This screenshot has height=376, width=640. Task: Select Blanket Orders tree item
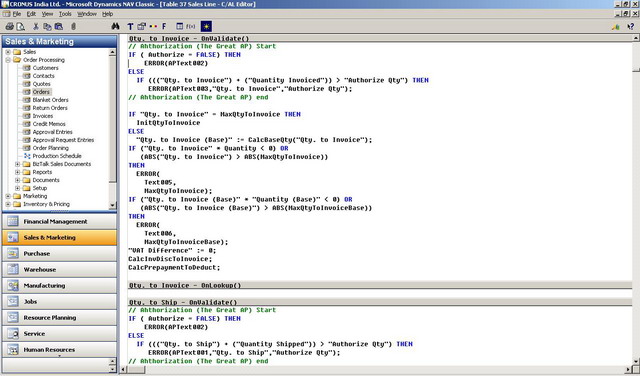51,100
